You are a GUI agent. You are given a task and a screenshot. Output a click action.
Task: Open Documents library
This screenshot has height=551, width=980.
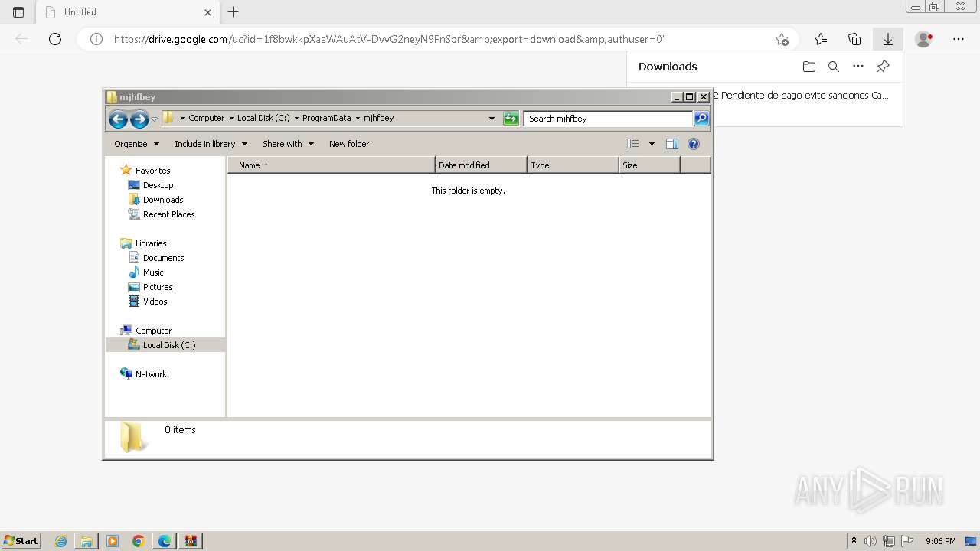[163, 258]
